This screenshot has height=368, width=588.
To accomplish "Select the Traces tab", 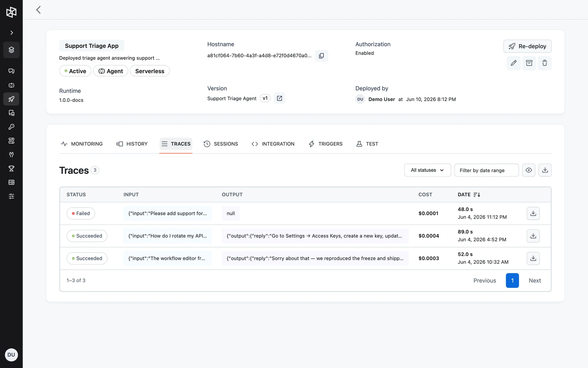I will click(x=176, y=144).
